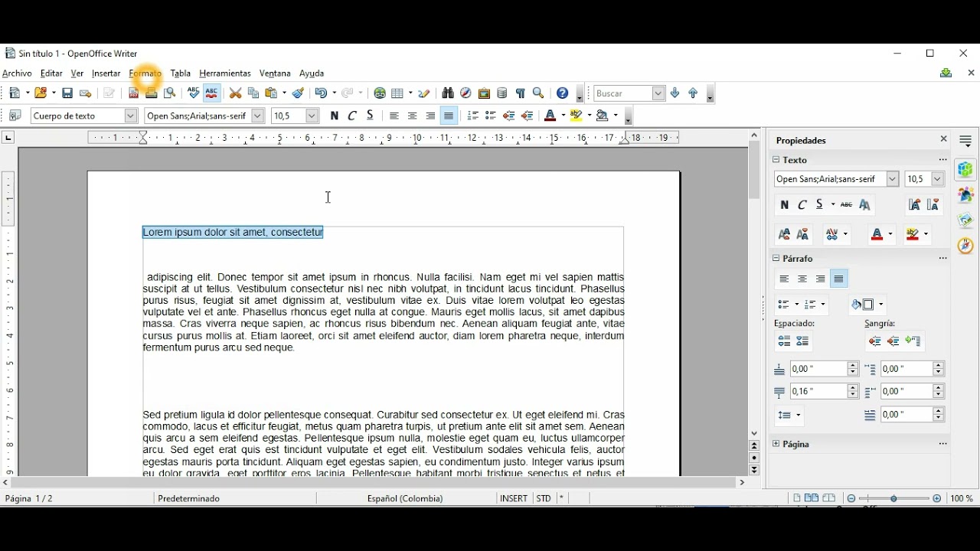Viewport: 980px width, 551px height.
Task: Toggle Justified alignment in formatting toolbar
Action: 449,116
